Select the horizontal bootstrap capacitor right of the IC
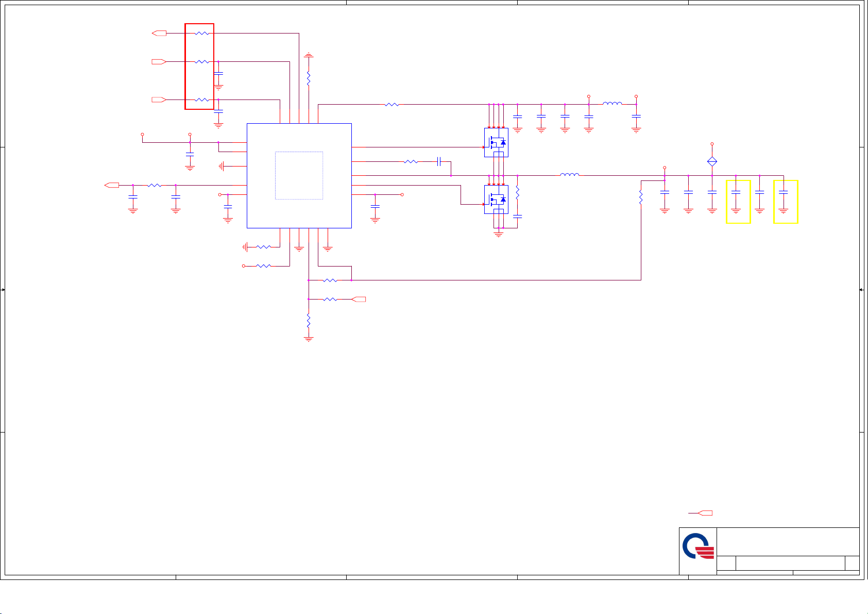 point(439,162)
